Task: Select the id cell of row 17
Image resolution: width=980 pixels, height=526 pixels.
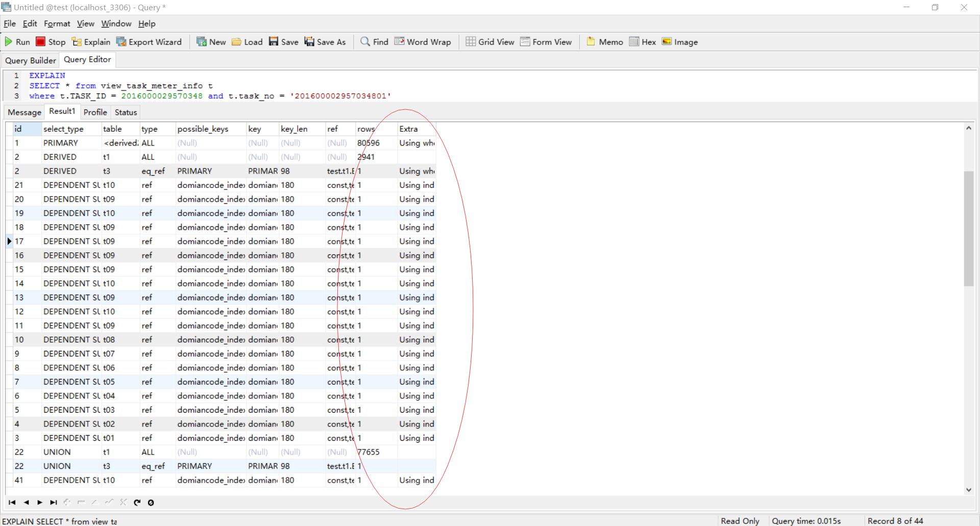Action: point(27,241)
